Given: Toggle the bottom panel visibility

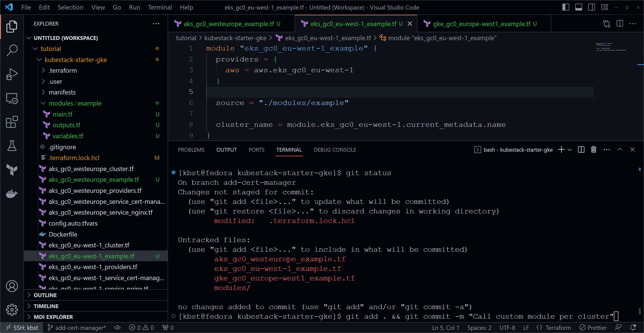Looking at the screenshot, I should click(579, 7).
